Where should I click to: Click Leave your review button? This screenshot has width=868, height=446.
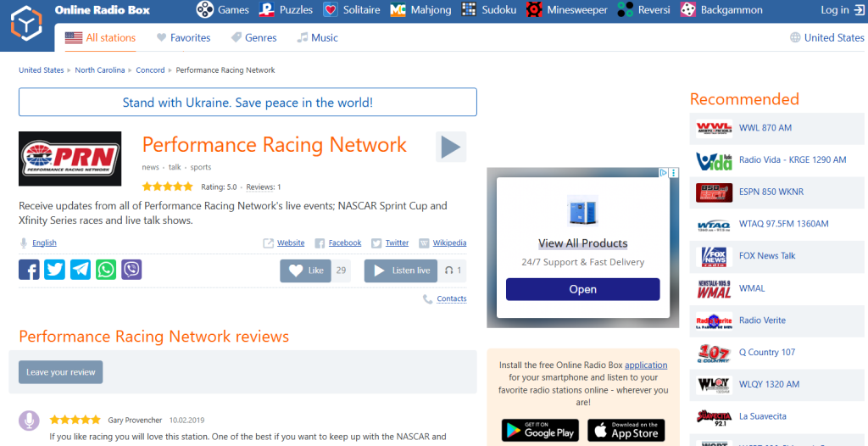click(61, 372)
